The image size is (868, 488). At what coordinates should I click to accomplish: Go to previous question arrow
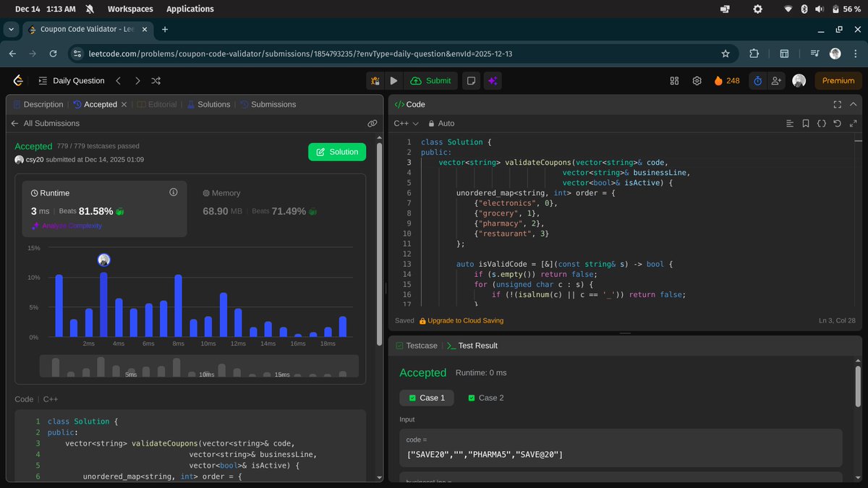(x=119, y=81)
